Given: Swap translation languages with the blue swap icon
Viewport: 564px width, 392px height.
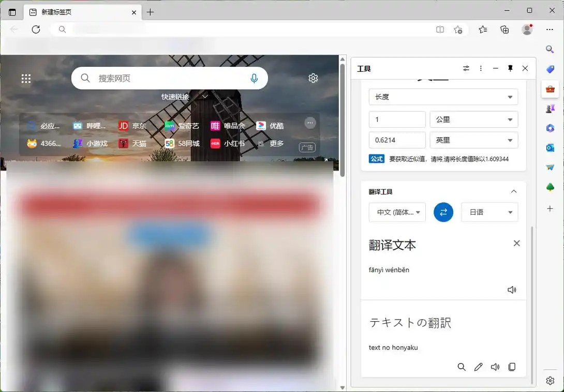Looking at the screenshot, I should (443, 212).
